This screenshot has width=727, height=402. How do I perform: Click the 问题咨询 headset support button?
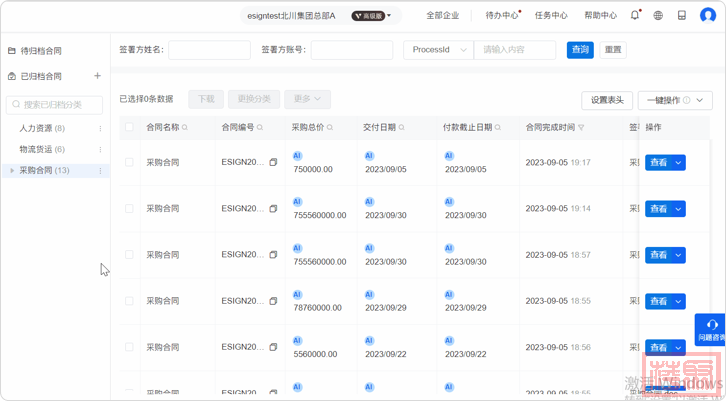point(711,329)
